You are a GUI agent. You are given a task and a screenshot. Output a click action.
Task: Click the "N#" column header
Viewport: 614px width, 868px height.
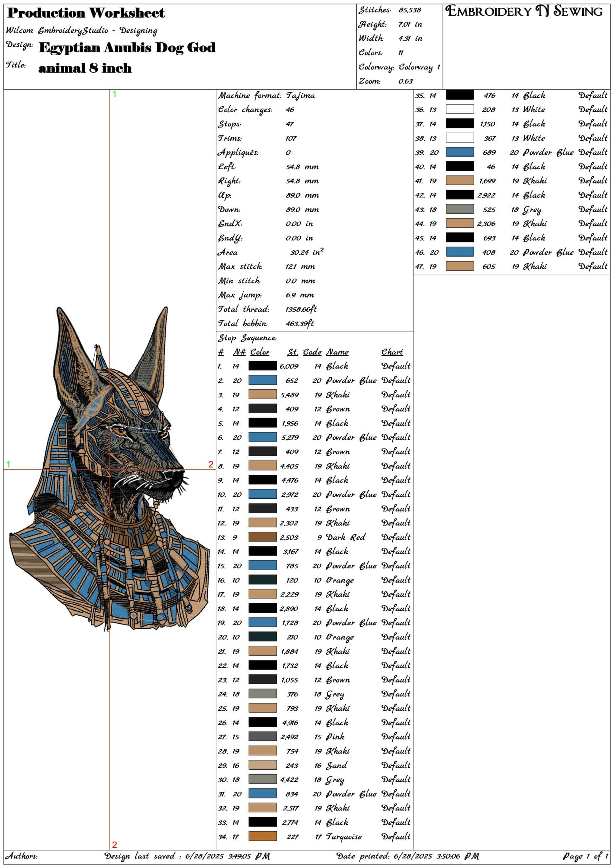[239, 352]
